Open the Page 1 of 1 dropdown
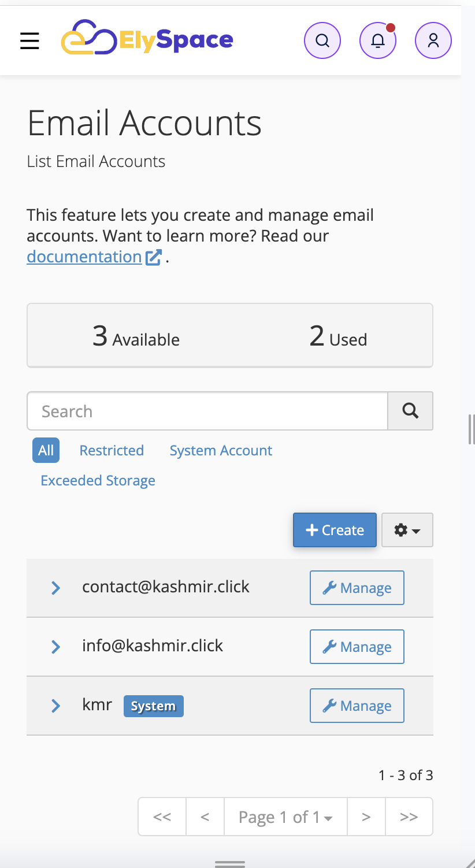Viewport: 475px width, 868px height. pyautogui.click(x=285, y=817)
